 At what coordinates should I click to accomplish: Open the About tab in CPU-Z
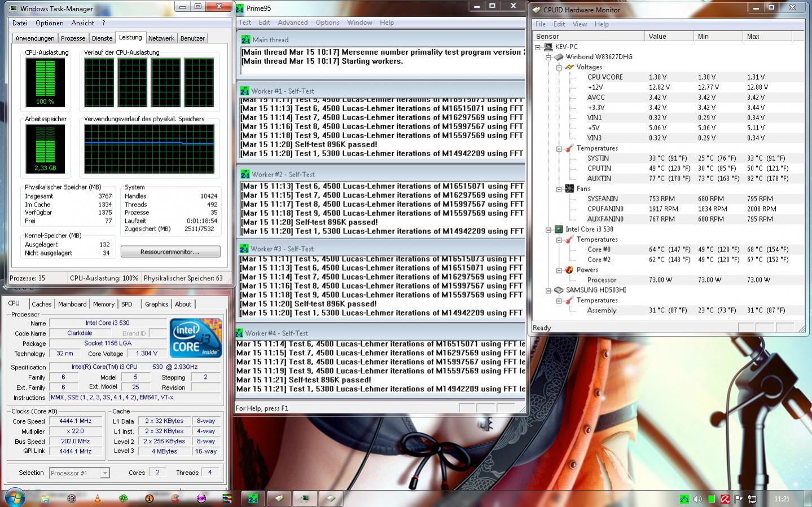[183, 304]
